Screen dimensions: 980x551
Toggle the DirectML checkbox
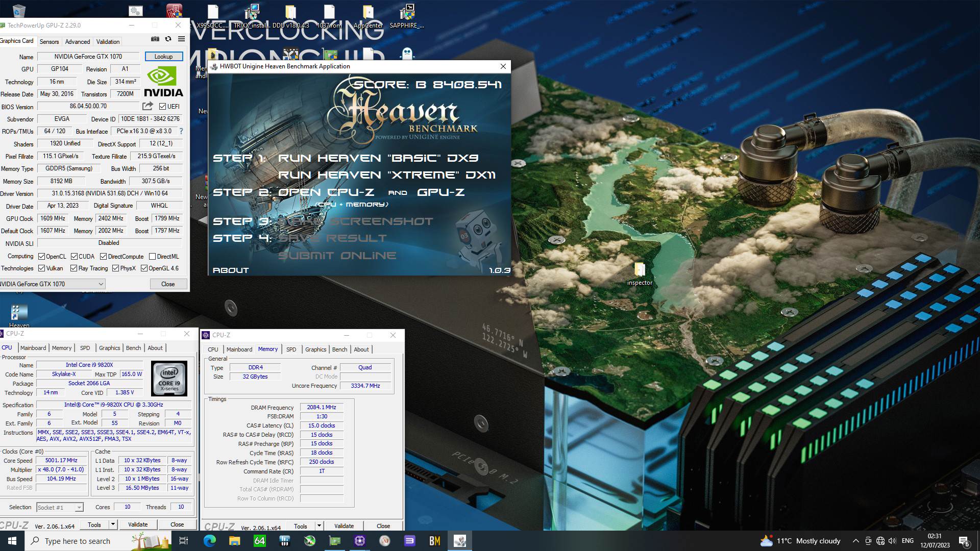pos(152,257)
